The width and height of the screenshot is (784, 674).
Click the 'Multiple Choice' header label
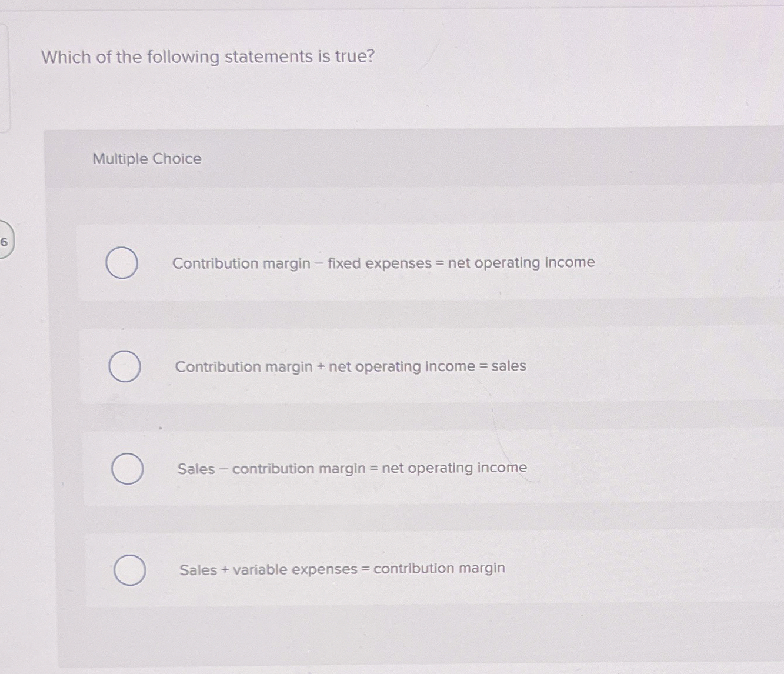pos(146,159)
